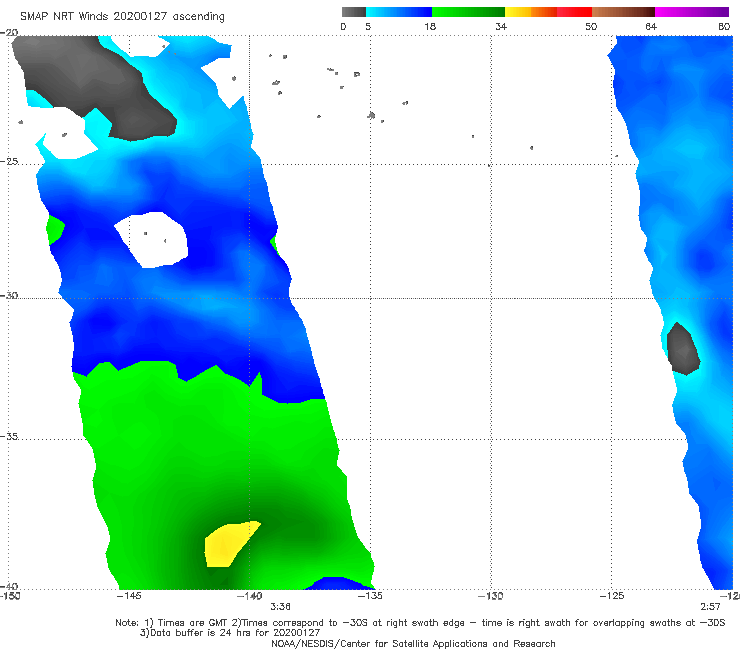The width and height of the screenshot is (740, 650).
Task: Click the brown segment of the color bar
Action: coord(623,12)
